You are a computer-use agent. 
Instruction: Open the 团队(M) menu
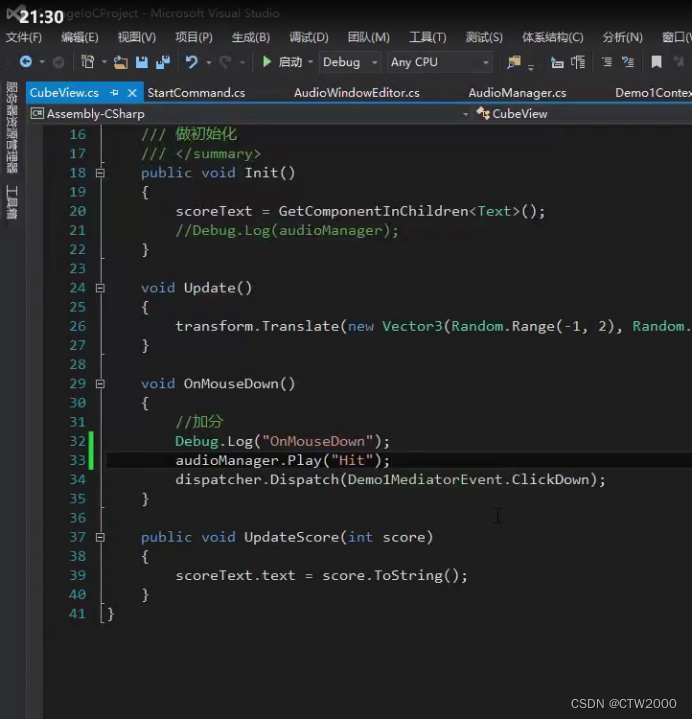(368, 37)
